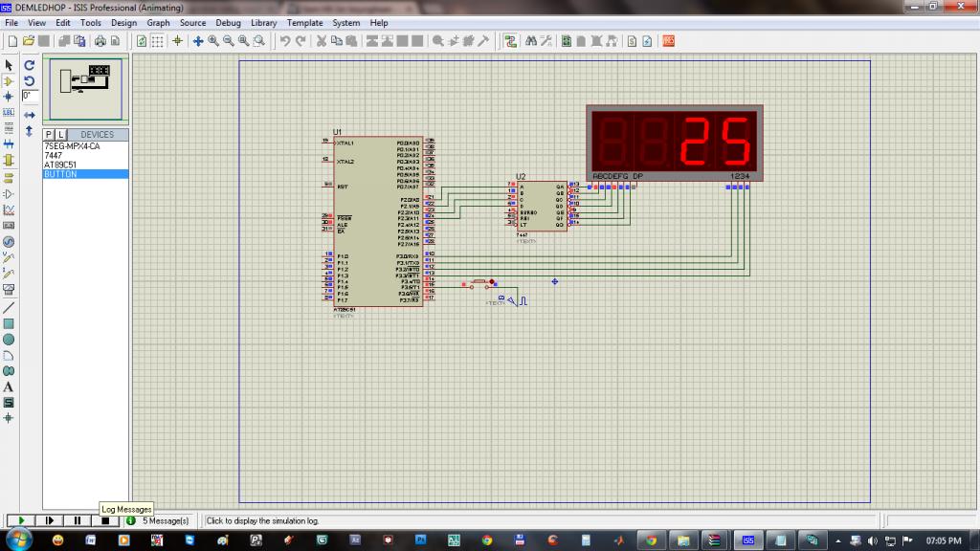This screenshot has width=980, height=551.
Task: Select the 2D text 'A' tool
Action: (9, 387)
